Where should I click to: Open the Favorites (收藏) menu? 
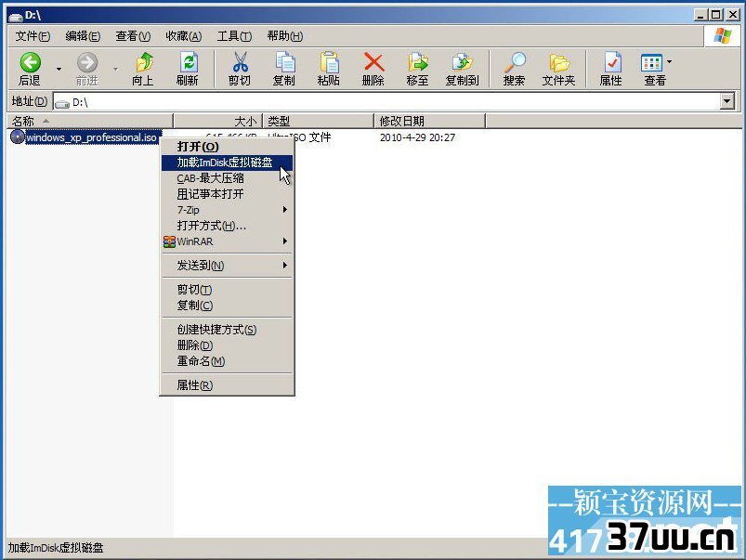[183, 36]
